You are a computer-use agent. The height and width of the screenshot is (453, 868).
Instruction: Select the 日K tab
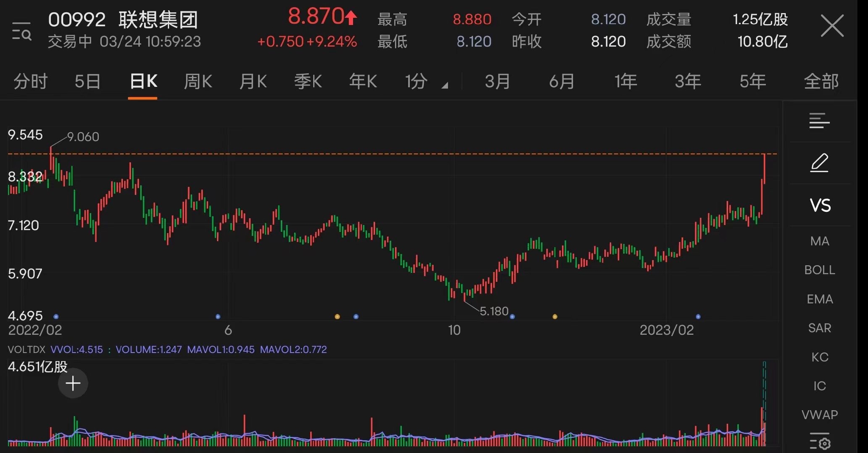click(x=143, y=81)
